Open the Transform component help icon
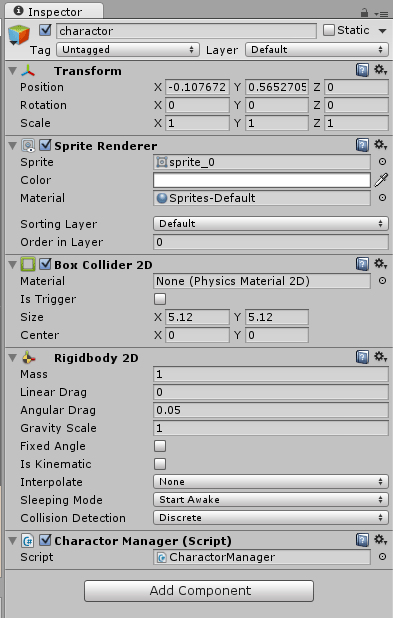 (362, 71)
